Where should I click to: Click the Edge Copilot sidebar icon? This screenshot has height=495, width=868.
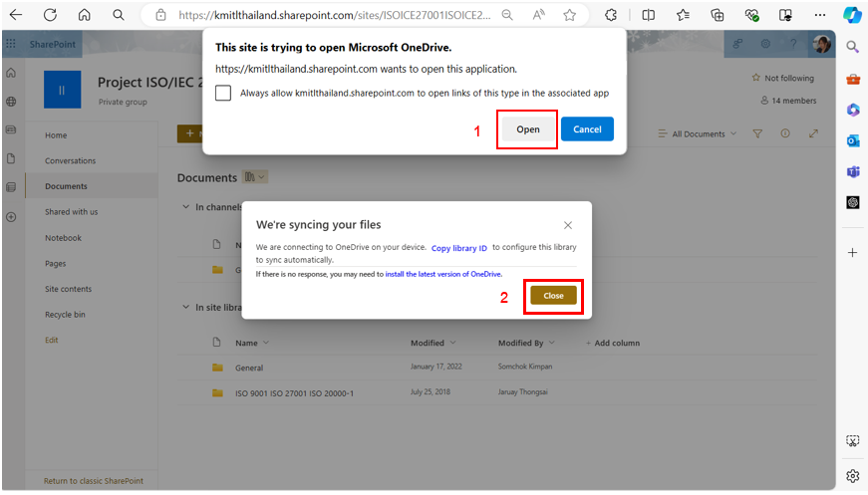[x=852, y=15]
